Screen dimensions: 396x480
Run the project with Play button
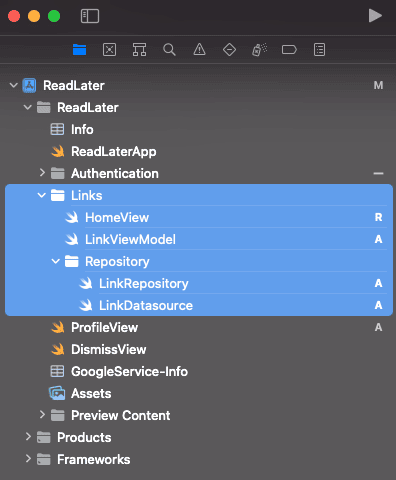(375, 16)
